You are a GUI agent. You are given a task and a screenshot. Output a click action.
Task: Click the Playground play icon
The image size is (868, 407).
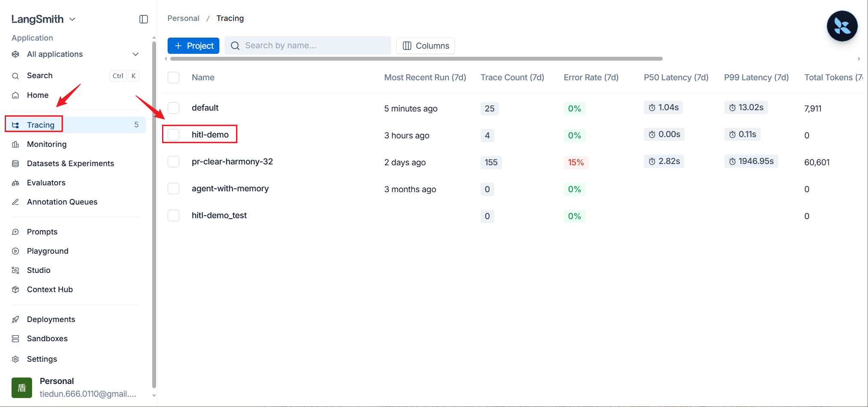tap(15, 251)
